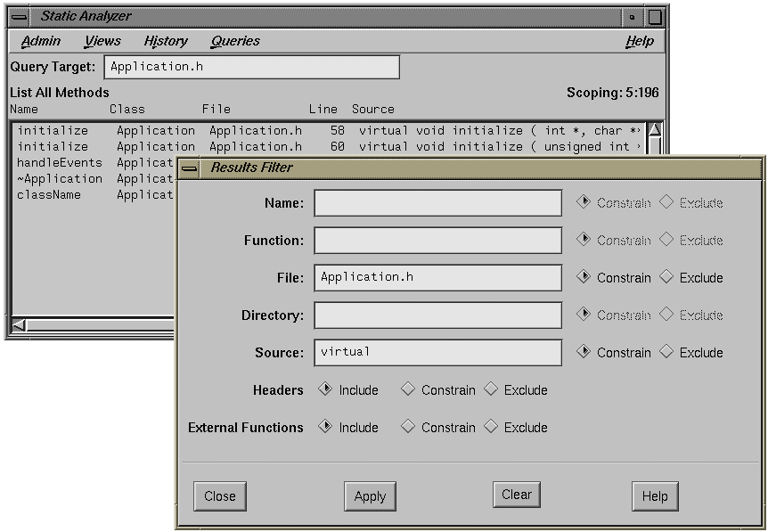Click in the Name filter field
Image resolution: width=768 pixels, height=532 pixels.
[437, 202]
